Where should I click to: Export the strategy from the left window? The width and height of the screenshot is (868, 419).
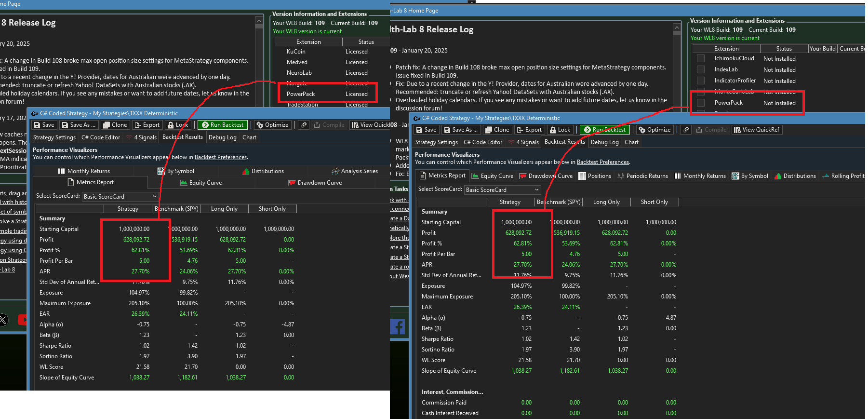(147, 125)
